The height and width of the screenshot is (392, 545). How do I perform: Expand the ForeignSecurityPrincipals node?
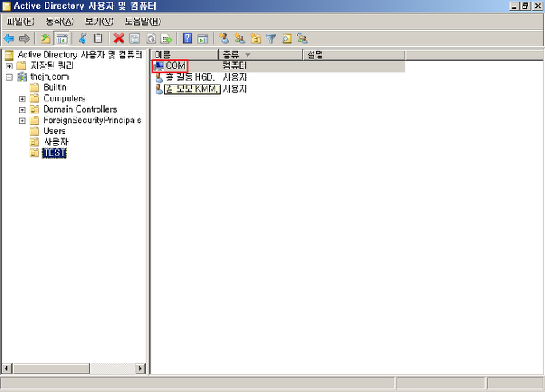point(22,121)
